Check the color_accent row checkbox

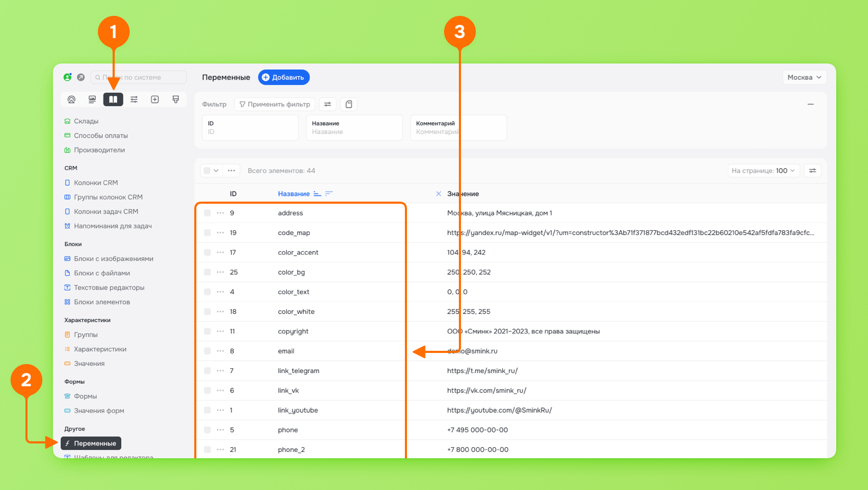[x=207, y=252]
